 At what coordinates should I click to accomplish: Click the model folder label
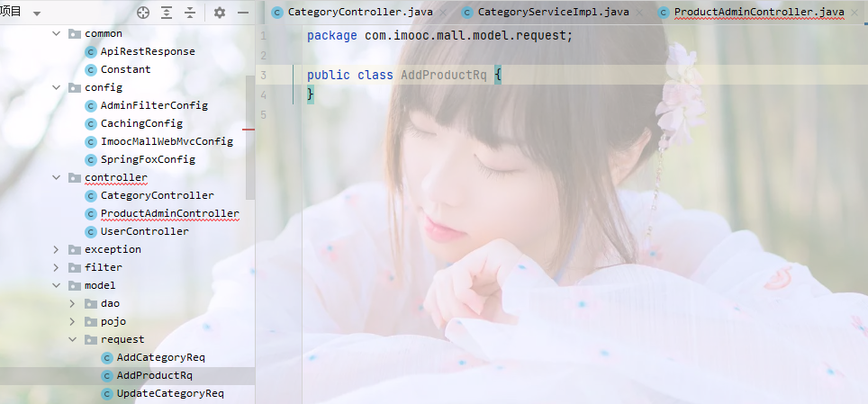pyautogui.click(x=100, y=285)
